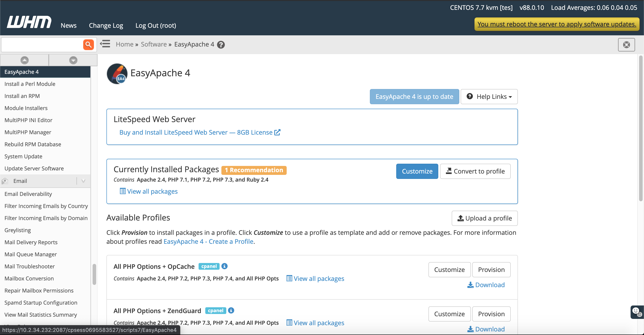The width and height of the screenshot is (644, 335).
Task: Open System Update in sidebar
Action: click(x=23, y=156)
